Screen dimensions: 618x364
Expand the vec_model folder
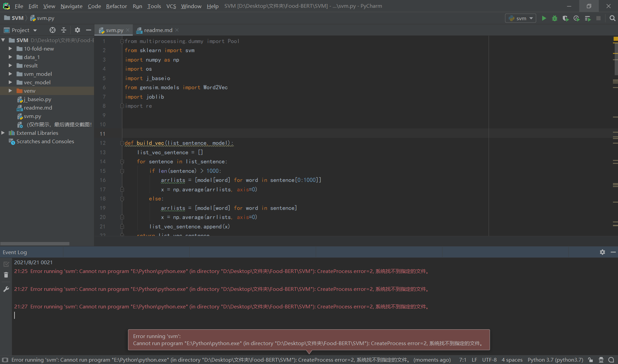pos(10,82)
